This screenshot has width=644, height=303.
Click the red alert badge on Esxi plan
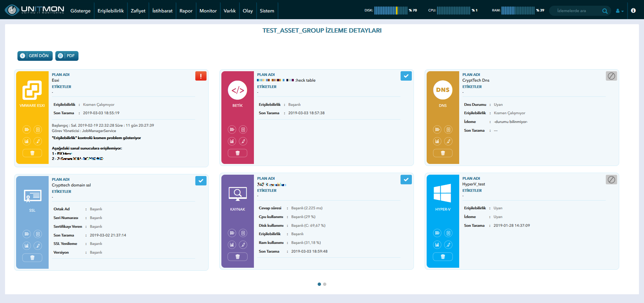tap(201, 76)
